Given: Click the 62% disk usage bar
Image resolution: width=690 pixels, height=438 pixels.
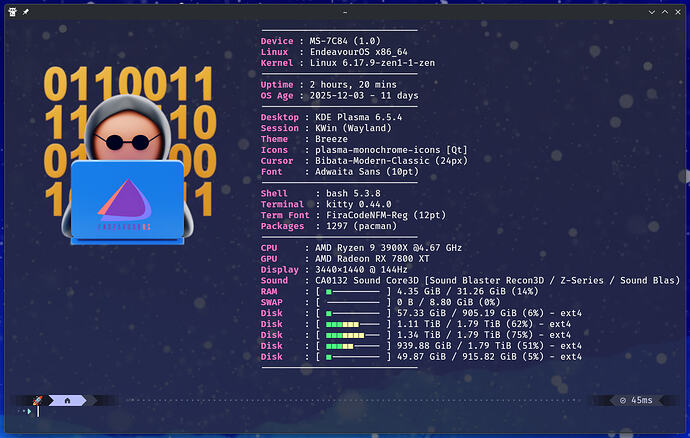Looking at the screenshot, I should point(352,324).
